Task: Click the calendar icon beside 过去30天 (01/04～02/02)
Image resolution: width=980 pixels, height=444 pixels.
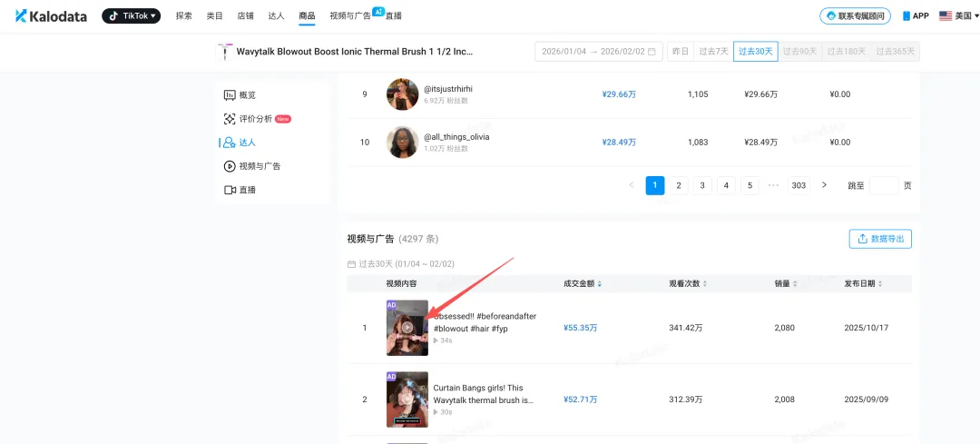Action: [x=351, y=264]
